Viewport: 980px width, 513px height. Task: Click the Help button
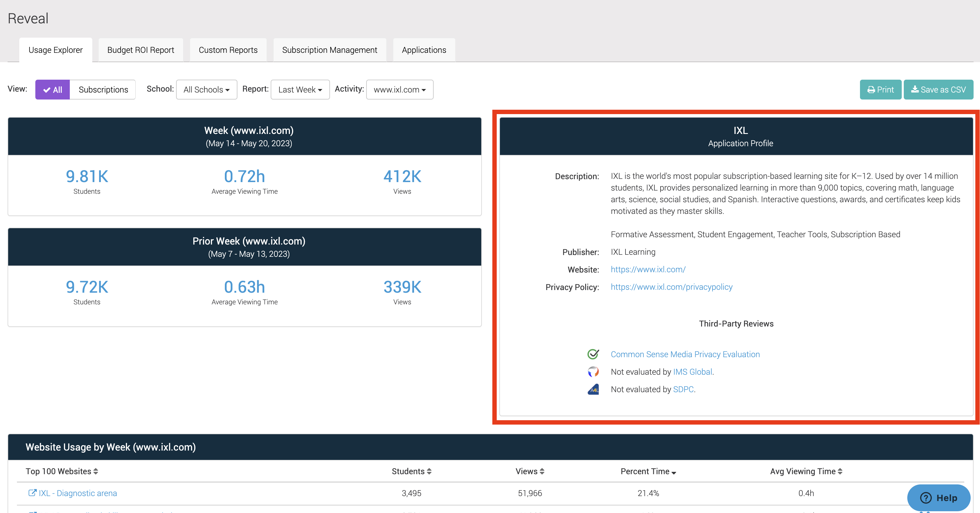click(939, 498)
